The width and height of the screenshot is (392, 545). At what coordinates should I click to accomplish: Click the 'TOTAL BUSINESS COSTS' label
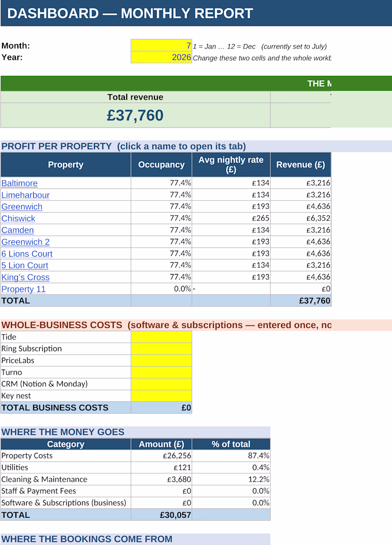[55, 408]
